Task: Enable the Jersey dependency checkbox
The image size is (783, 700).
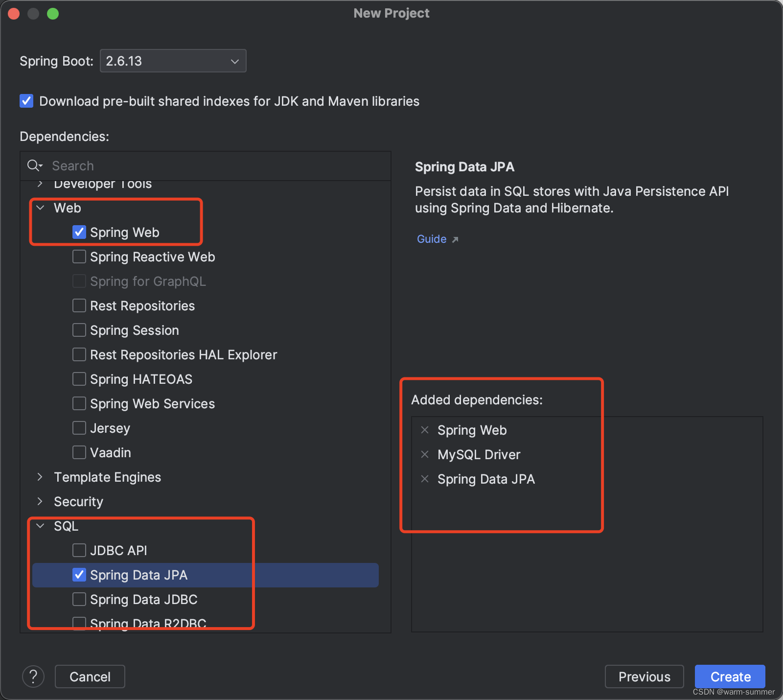Action: click(x=79, y=428)
